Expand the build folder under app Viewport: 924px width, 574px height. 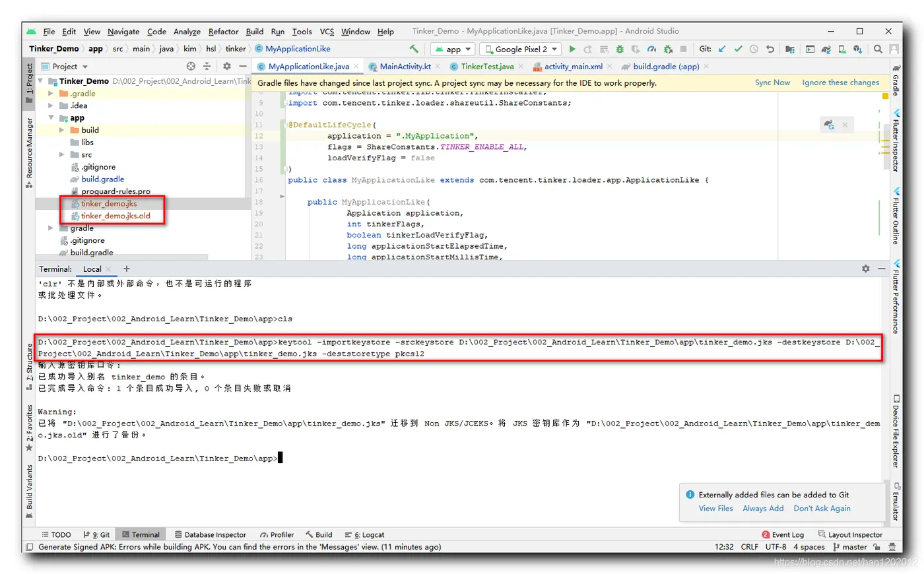[x=62, y=130]
